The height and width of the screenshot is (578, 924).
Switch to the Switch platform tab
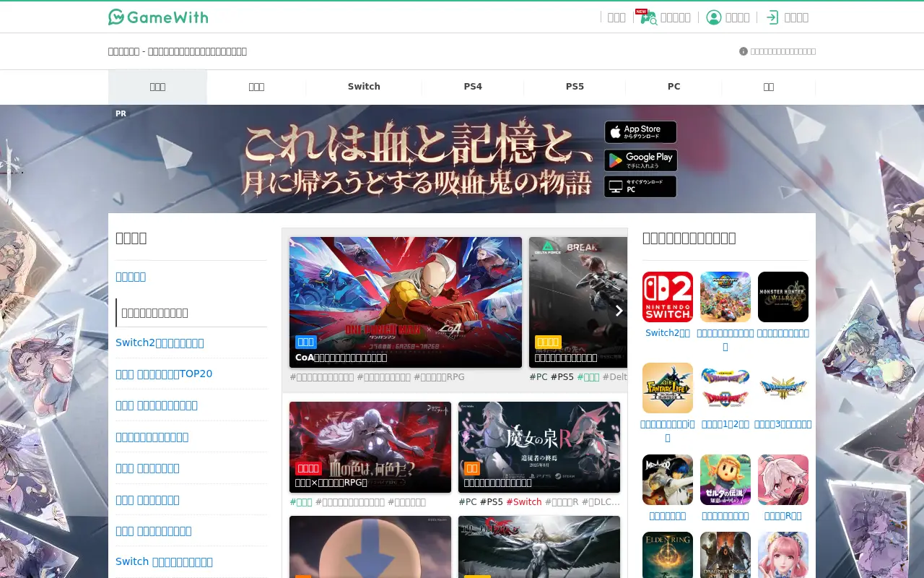[x=364, y=87]
